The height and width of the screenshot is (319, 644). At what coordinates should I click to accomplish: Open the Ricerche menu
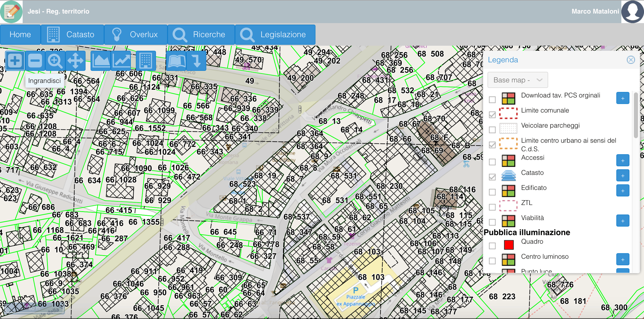click(201, 35)
